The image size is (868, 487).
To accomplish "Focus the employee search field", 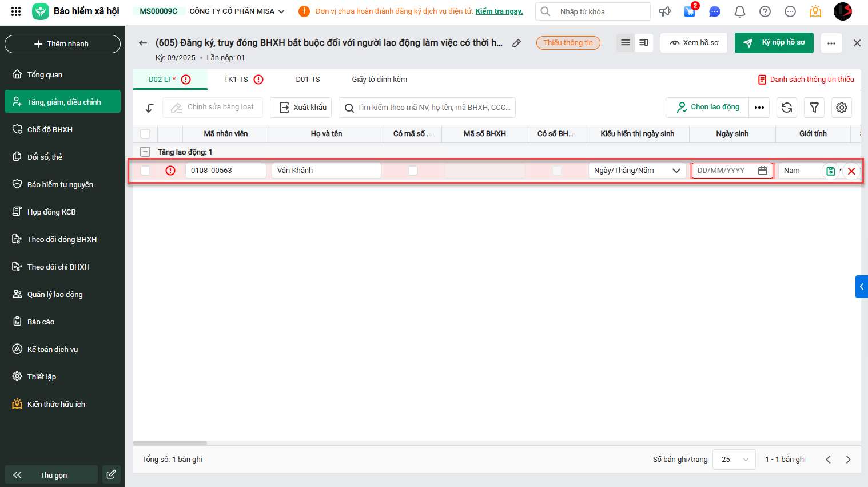I will pyautogui.click(x=427, y=108).
